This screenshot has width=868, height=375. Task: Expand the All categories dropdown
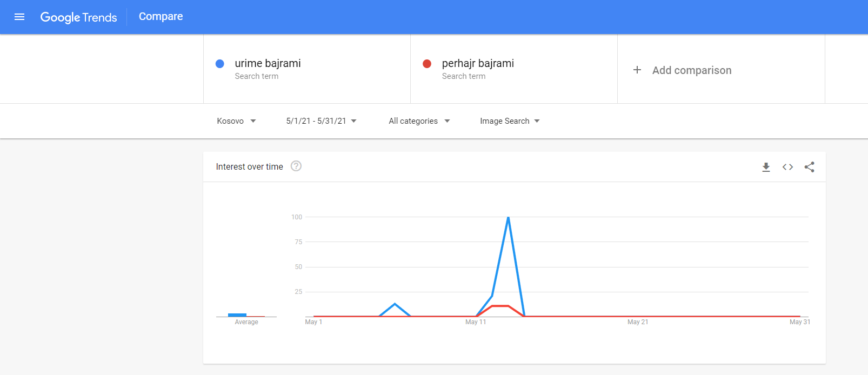tap(419, 121)
